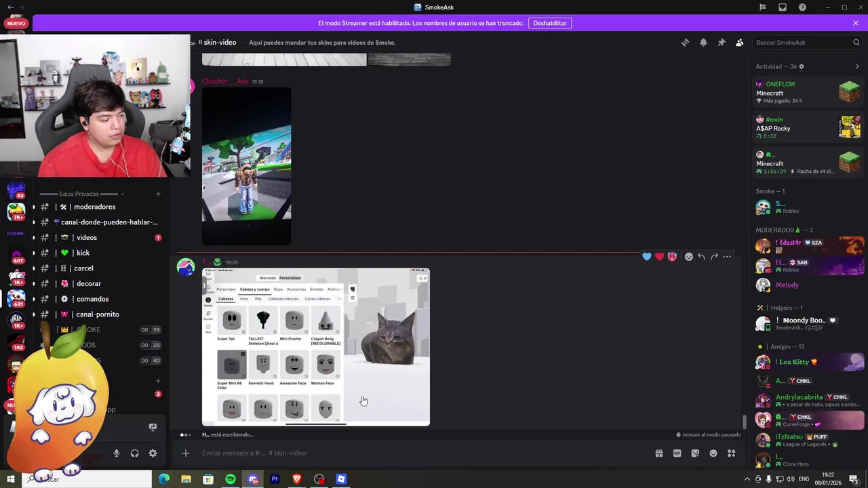Click the plus attach button in message bar
The width and height of the screenshot is (868, 488).
click(186, 453)
